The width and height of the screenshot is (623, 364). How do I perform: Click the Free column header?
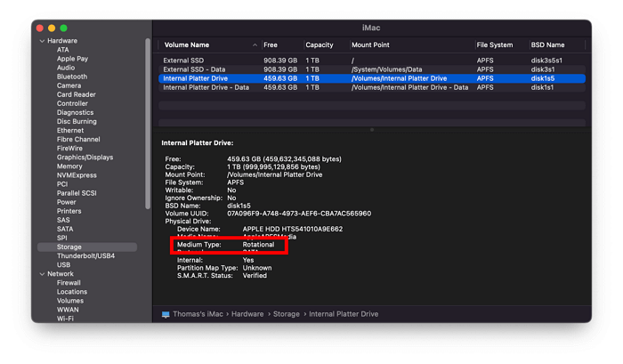point(271,44)
